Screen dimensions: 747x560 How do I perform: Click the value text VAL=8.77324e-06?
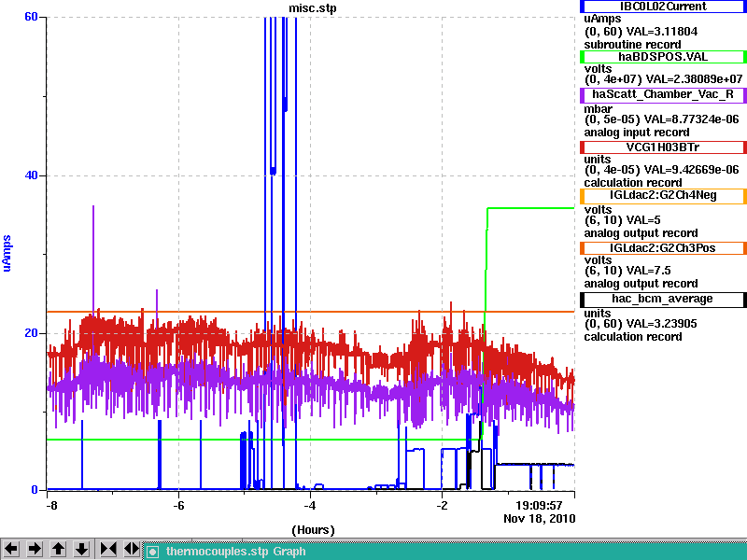coord(691,119)
